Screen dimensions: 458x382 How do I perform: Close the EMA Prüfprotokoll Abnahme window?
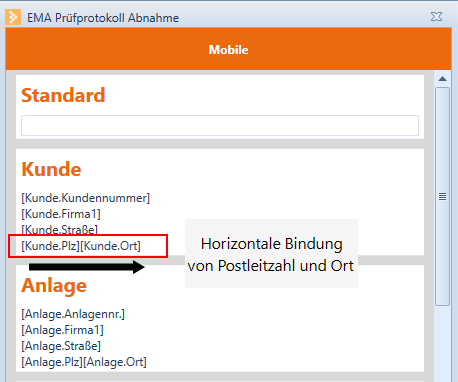point(436,17)
